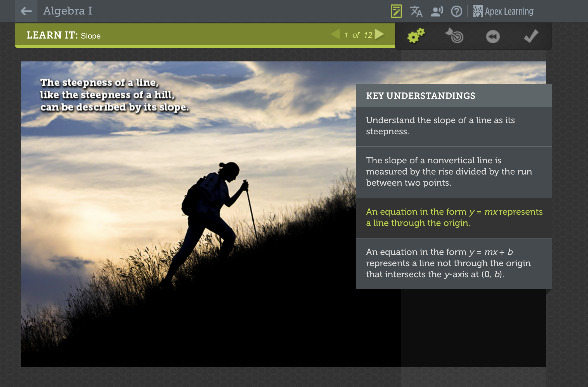Click the back arrow beside Algebra I

point(26,11)
